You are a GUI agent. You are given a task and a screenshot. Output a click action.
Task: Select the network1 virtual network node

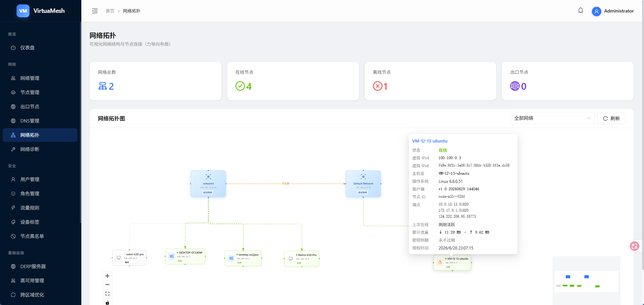[x=208, y=184]
